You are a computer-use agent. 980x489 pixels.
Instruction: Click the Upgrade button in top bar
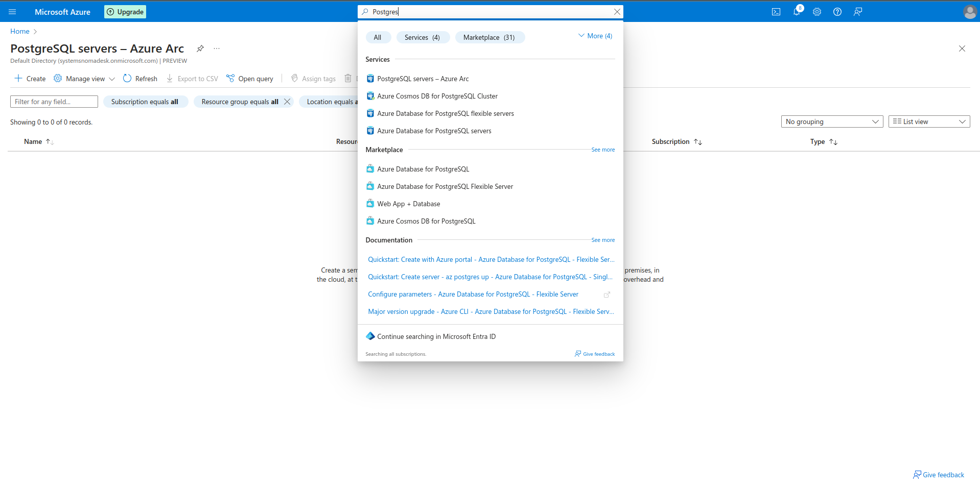click(125, 12)
